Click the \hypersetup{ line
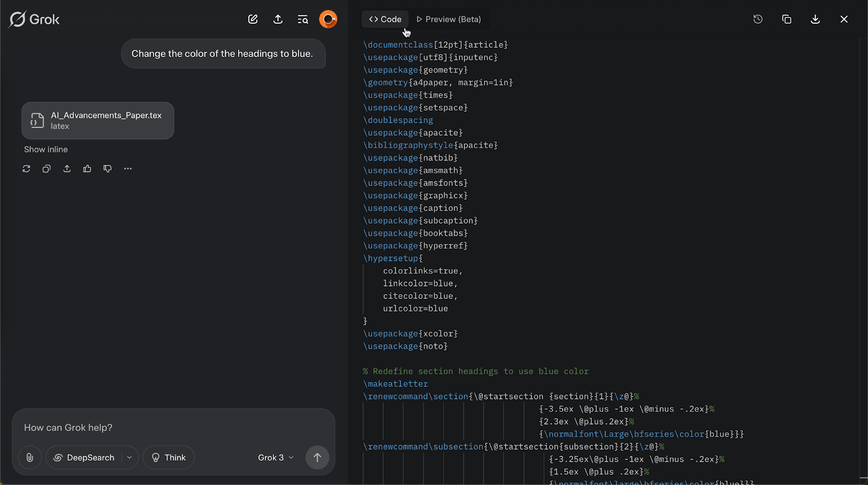 pos(393,258)
